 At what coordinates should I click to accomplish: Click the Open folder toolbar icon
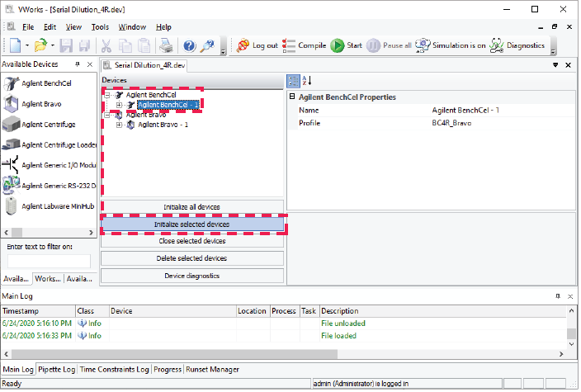pyautogui.click(x=40, y=45)
